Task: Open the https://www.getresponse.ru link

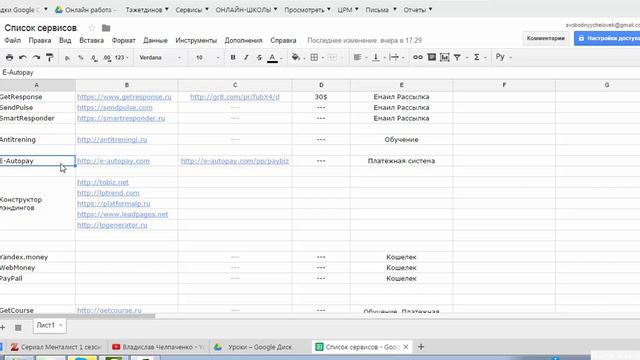Action: (x=124, y=97)
